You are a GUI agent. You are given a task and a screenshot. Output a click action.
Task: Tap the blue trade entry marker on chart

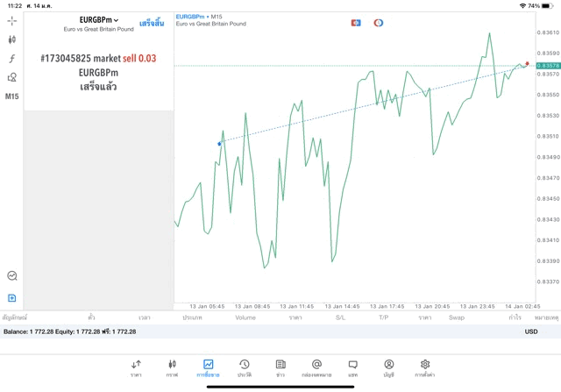(x=219, y=144)
